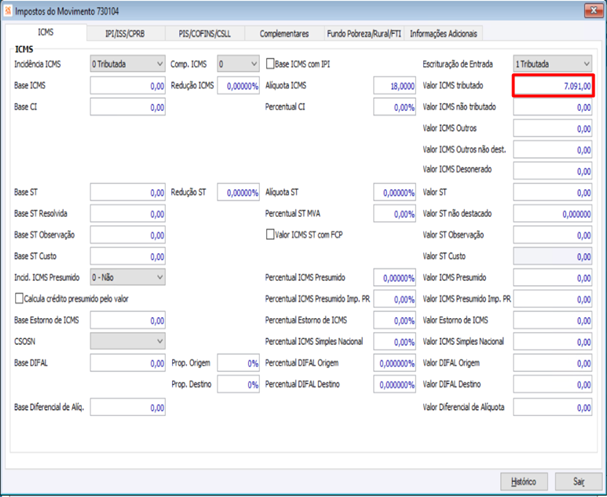607x497 pixels.
Task: Open the Escrituração de Entrada dropdown
Action: coord(552,64)
